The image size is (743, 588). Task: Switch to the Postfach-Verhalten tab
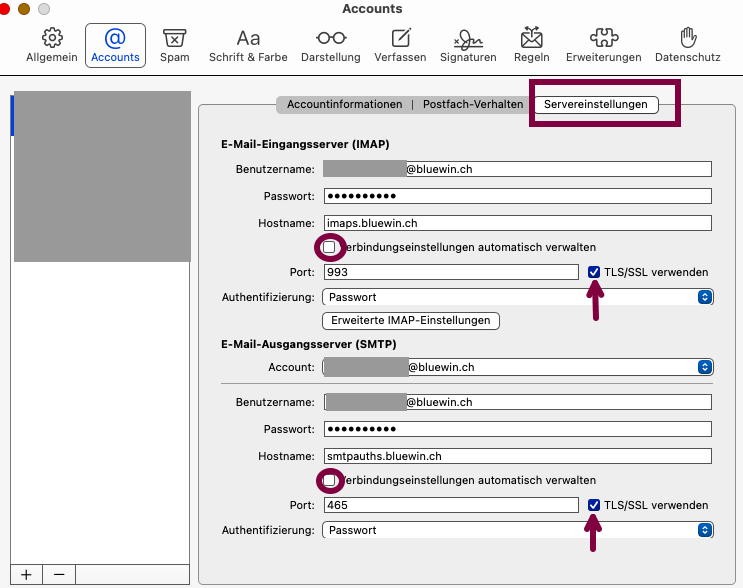(472, 104)
